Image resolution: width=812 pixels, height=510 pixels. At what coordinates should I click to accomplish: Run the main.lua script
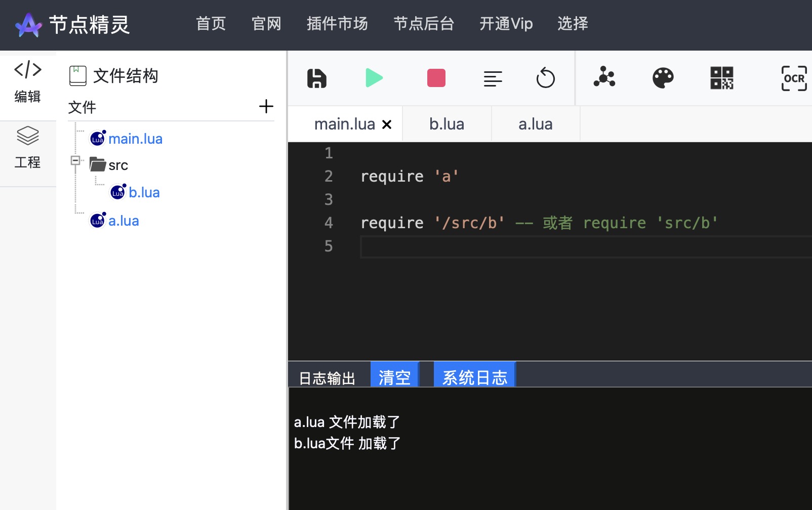click(374, 78)
